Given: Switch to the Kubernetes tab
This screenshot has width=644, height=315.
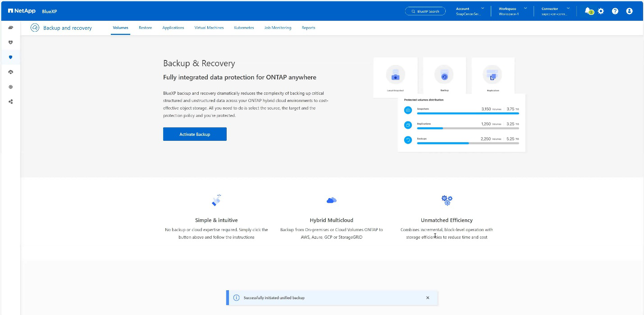Looking at the screenshot, I should tap(244, 28).
